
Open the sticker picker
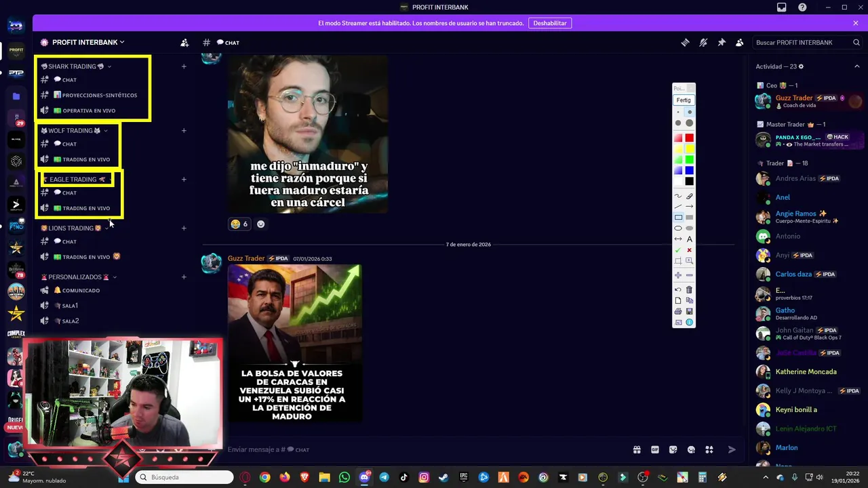(673, 449)
